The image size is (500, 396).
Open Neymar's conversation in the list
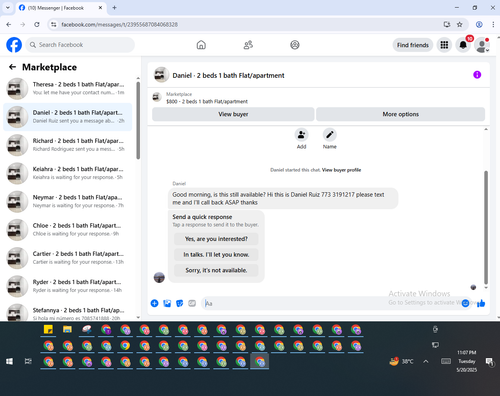tap(68, 201)
